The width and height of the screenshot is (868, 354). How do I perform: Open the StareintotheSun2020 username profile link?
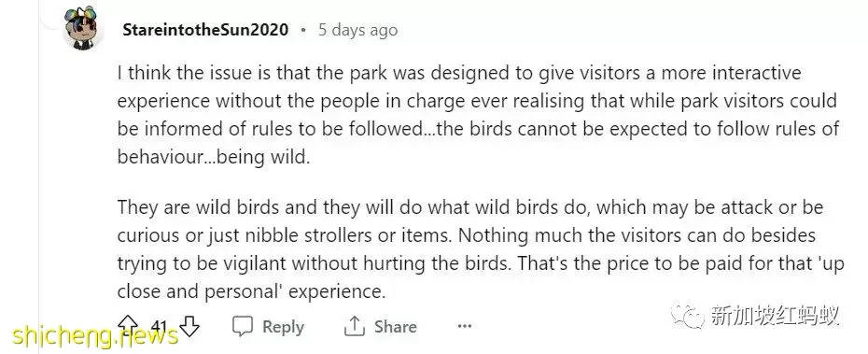(205, 30)
